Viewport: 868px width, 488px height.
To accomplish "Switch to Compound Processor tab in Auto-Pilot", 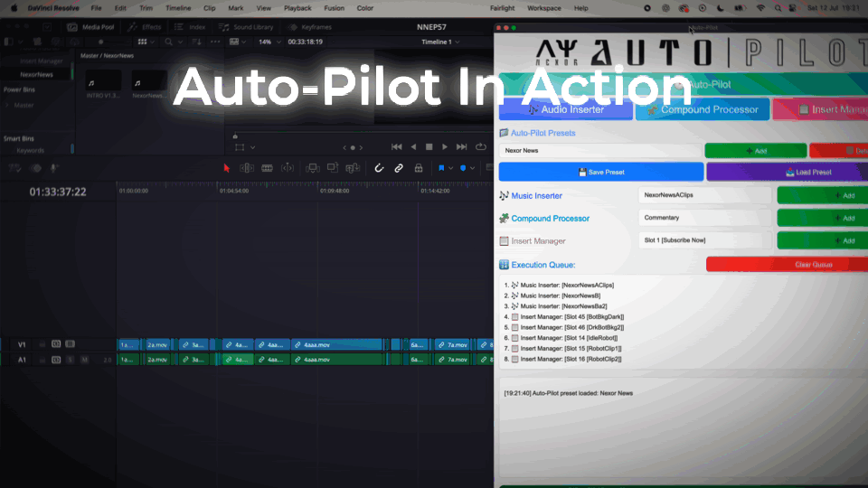I will click(703, 109).
